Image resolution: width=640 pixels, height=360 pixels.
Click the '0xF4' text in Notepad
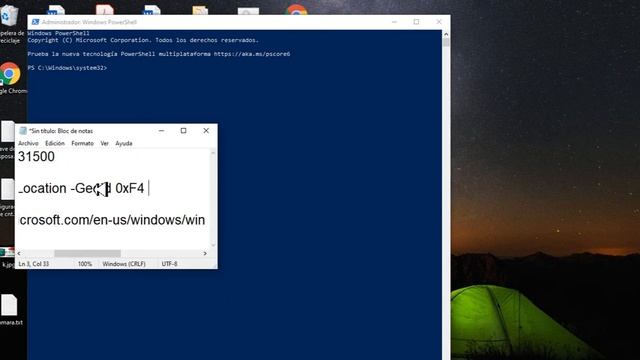pyautogui.click(x=130, y=189)
